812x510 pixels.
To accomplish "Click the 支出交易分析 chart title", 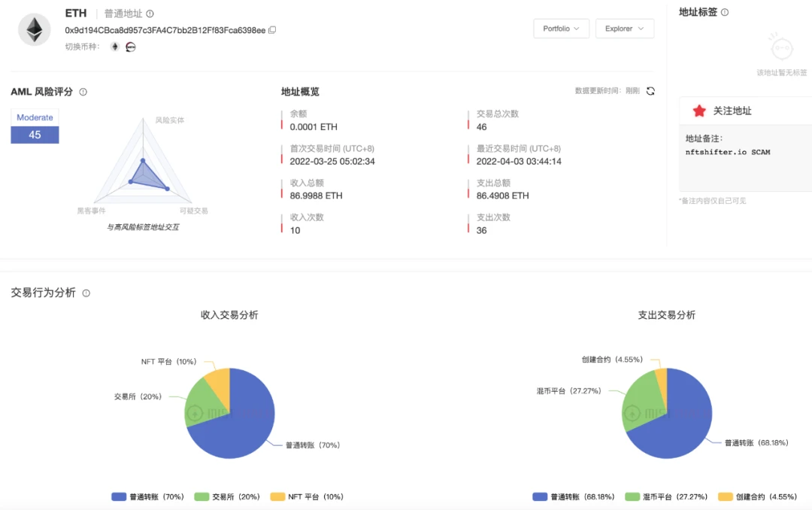I will coord(666,315).
